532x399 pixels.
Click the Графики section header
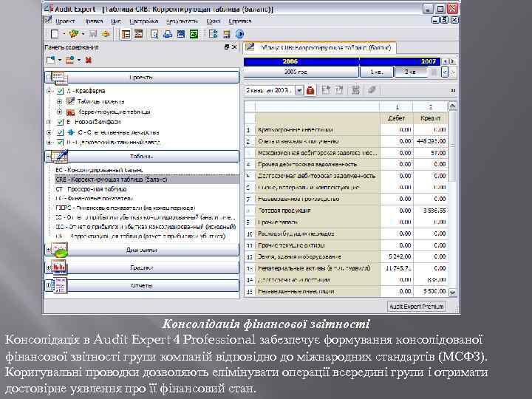(142, 267)
